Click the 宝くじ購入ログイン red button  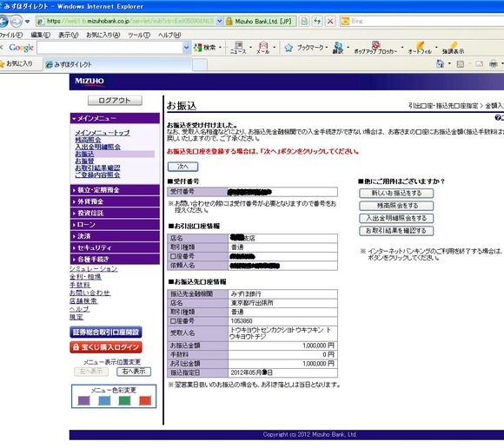[106, 347]
